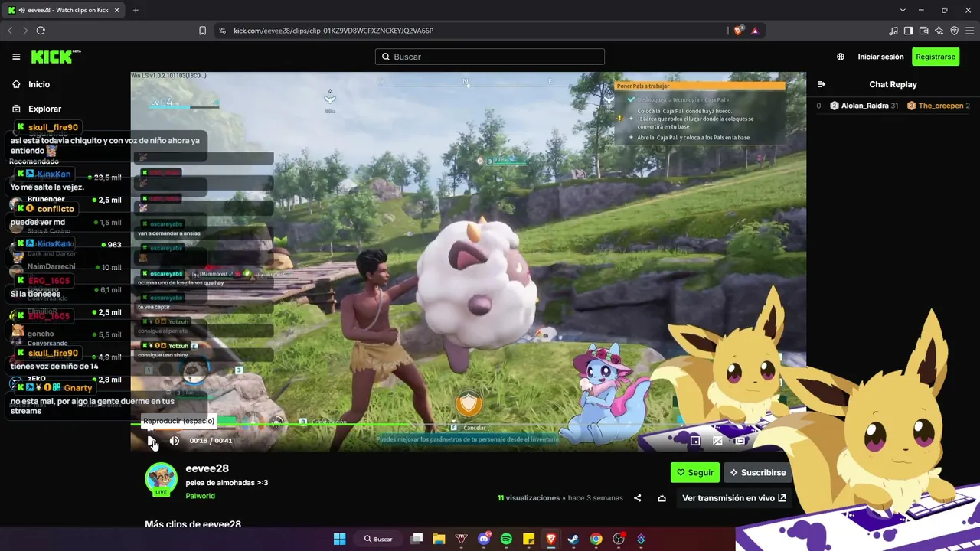Open Discord from the taskbar
Screen dimensions: 980x551
484,539
